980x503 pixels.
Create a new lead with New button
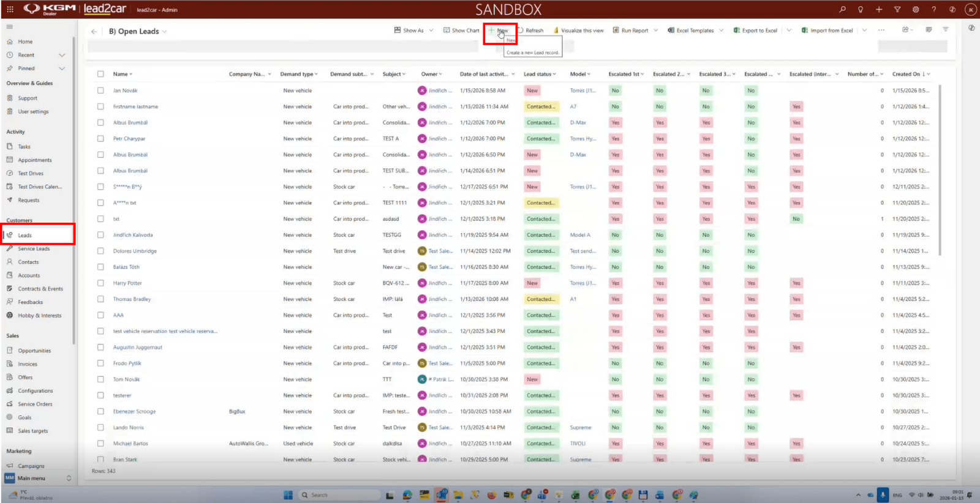click(x=499, y=30)
